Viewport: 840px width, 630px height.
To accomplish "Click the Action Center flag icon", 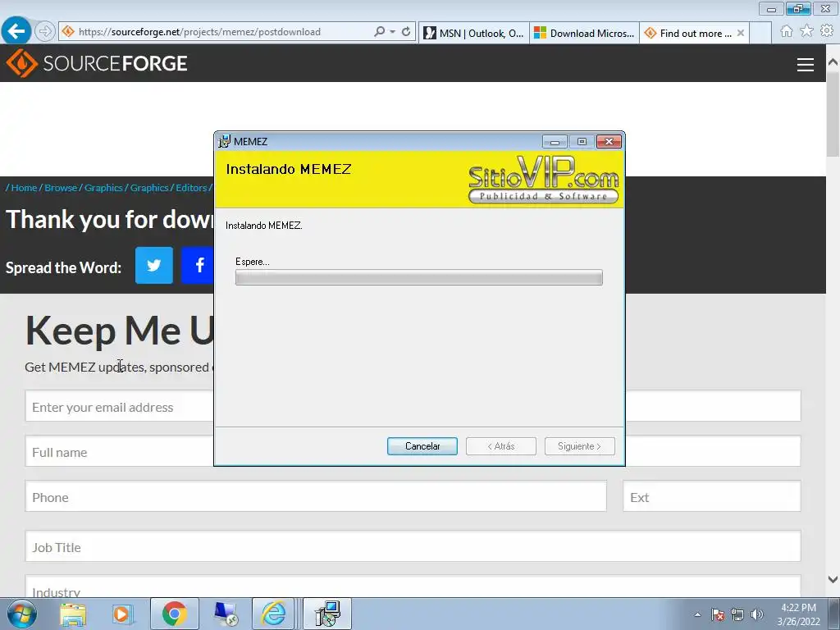I will pyautogui.click(x=718, y=614).
